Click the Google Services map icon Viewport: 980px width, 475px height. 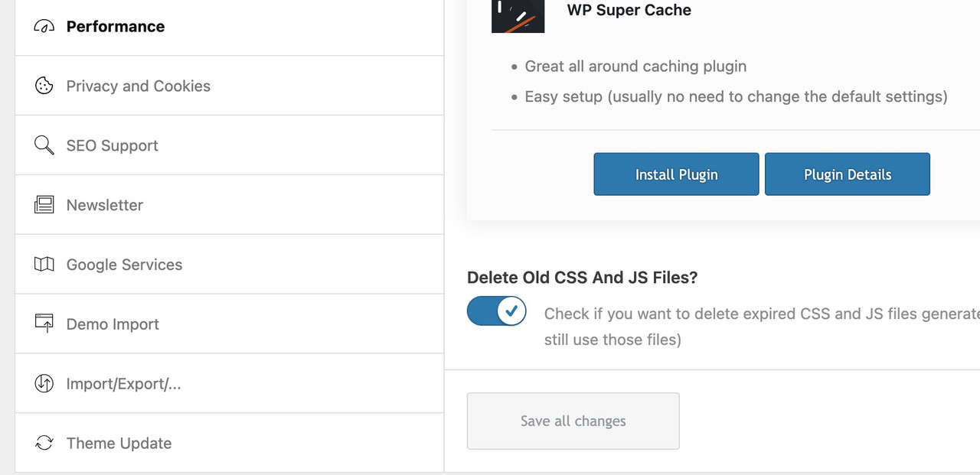pyautogui.click(x=44, y=265)
